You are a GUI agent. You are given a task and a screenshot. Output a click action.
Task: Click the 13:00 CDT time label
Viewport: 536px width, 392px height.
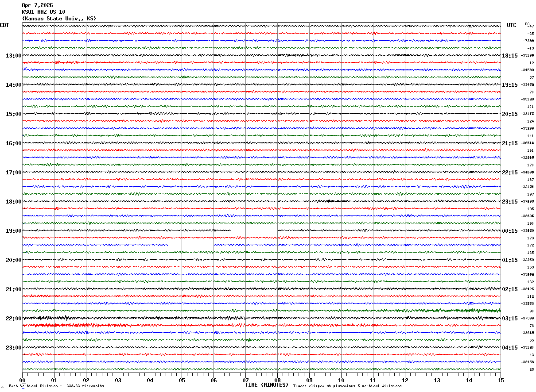point(13,56)
